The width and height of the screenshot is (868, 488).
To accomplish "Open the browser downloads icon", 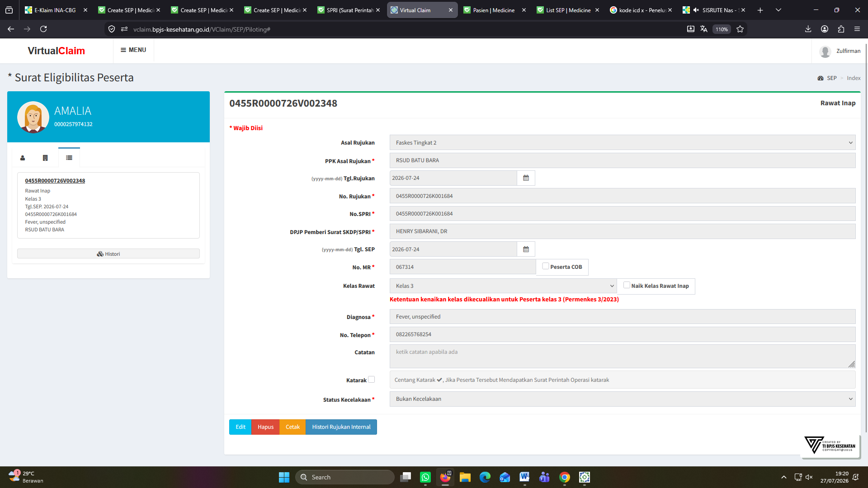I will coord(808,29).
